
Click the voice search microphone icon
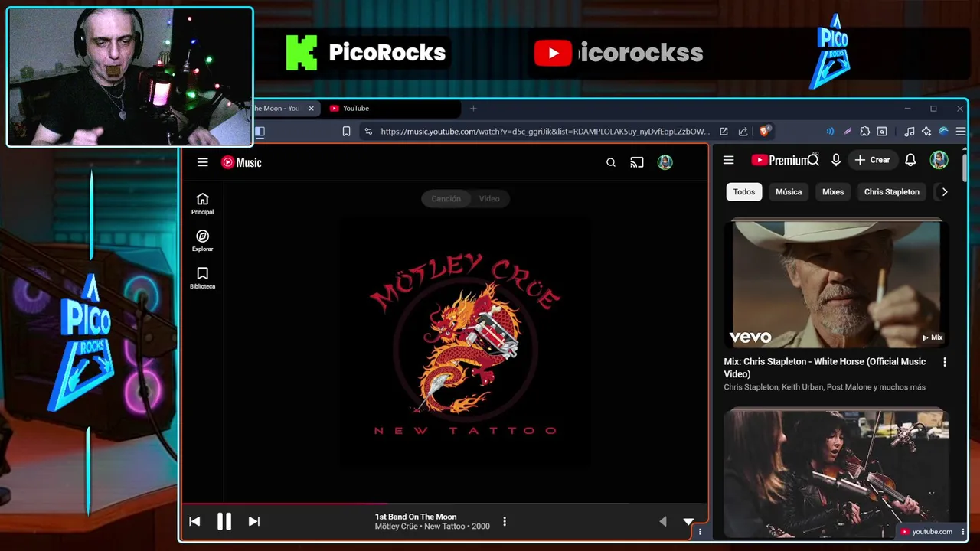coord(836,160)
